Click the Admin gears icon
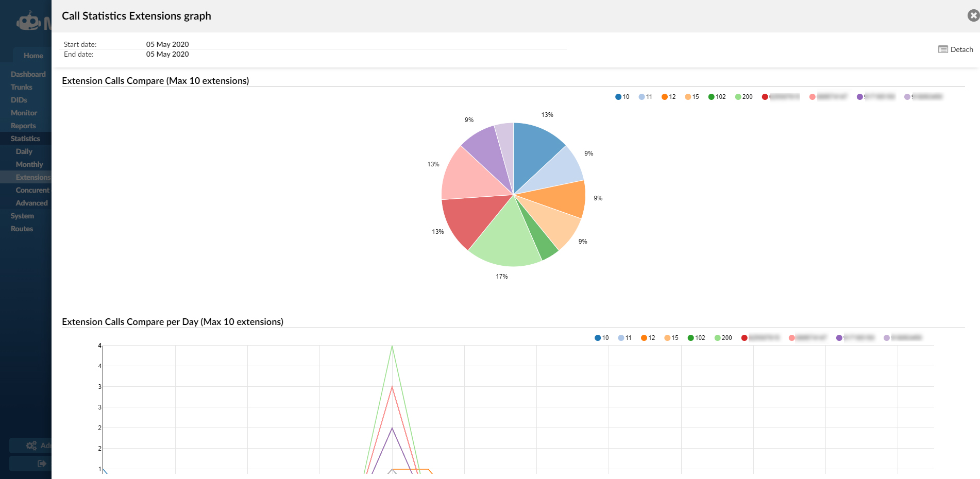Screen dimensions: 980x479 point(31,446)
